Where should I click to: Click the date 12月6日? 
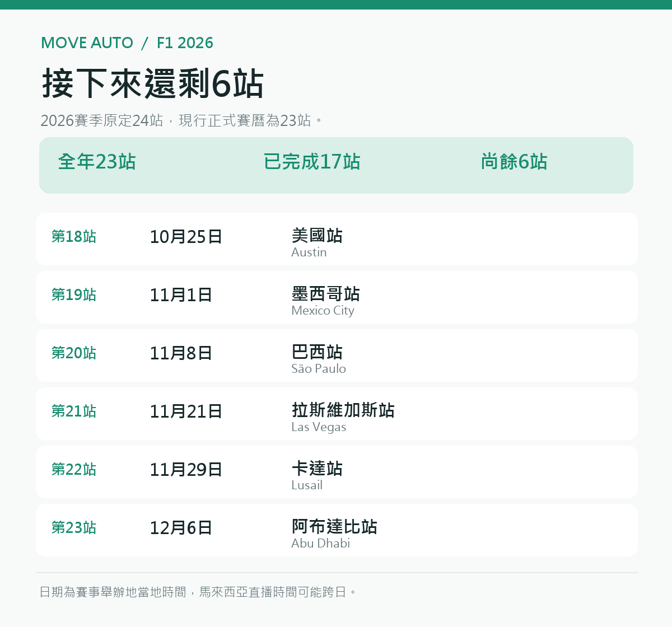click(x=181, y=528)
